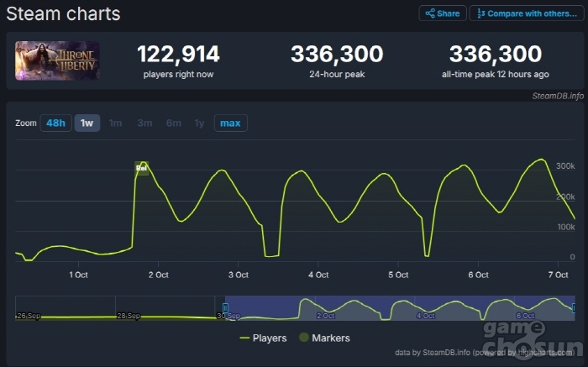588x367 pixels.
Task: Open the SteamDB.info credit link
Action: point(558,96)
